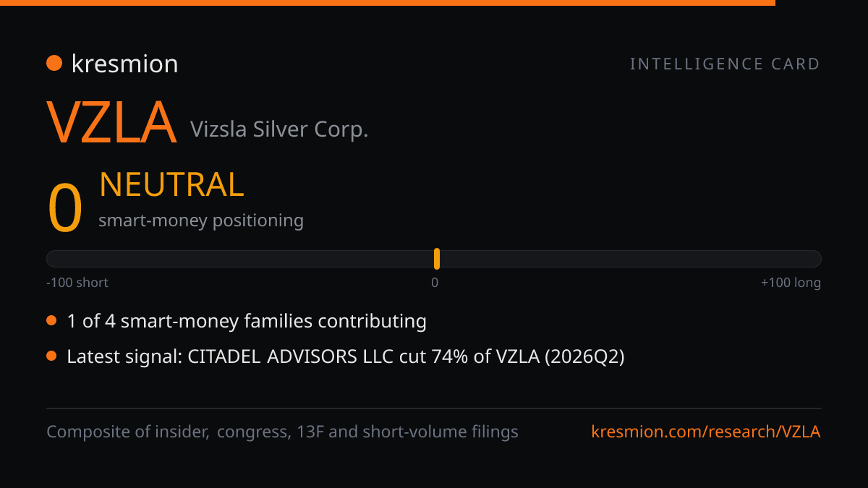Viewport: 868px width, 488px height.
Task: Click the +100 long scale label
Action: coord(791,283)
